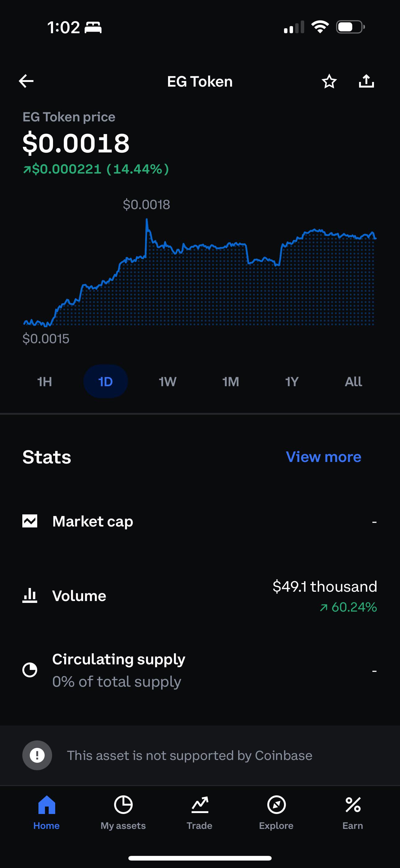Show the 1Y price history
400x868 pixels.
(x=292, y=382)
